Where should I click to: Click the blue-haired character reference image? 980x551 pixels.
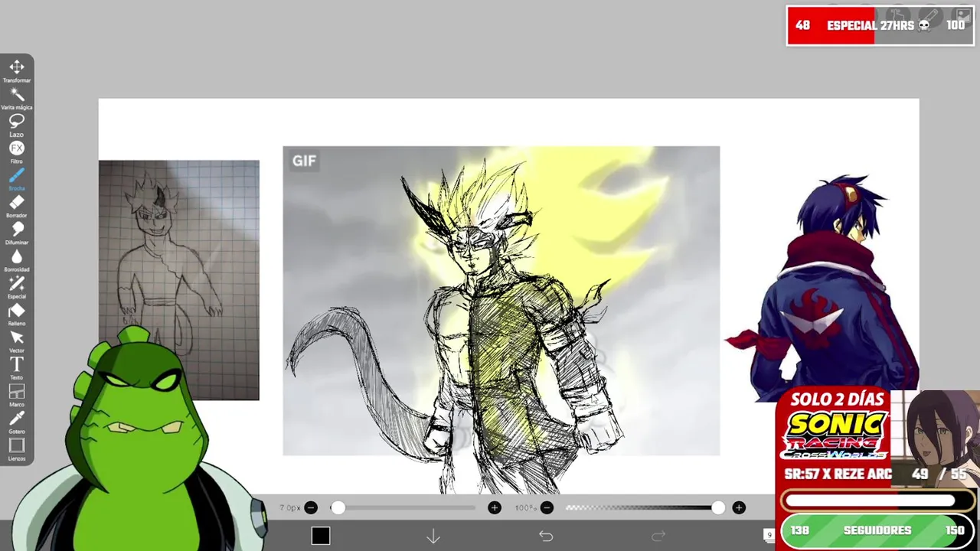tap(823, 288)
